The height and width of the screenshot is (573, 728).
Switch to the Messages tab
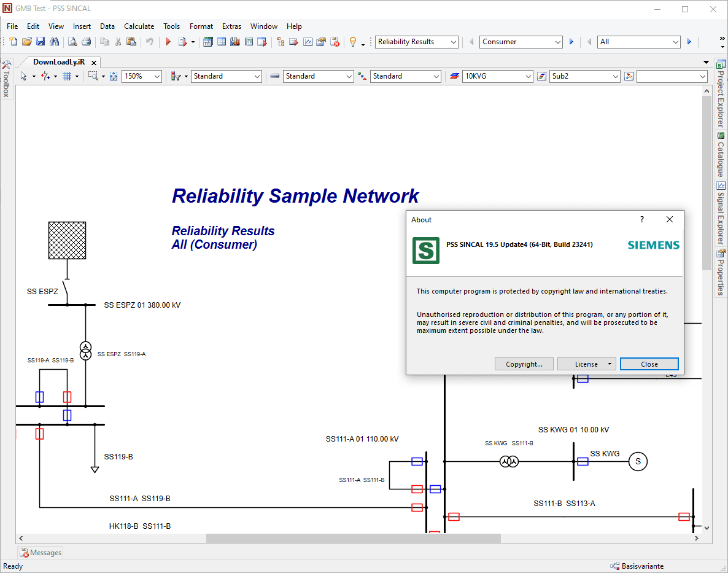pos(41,553)
